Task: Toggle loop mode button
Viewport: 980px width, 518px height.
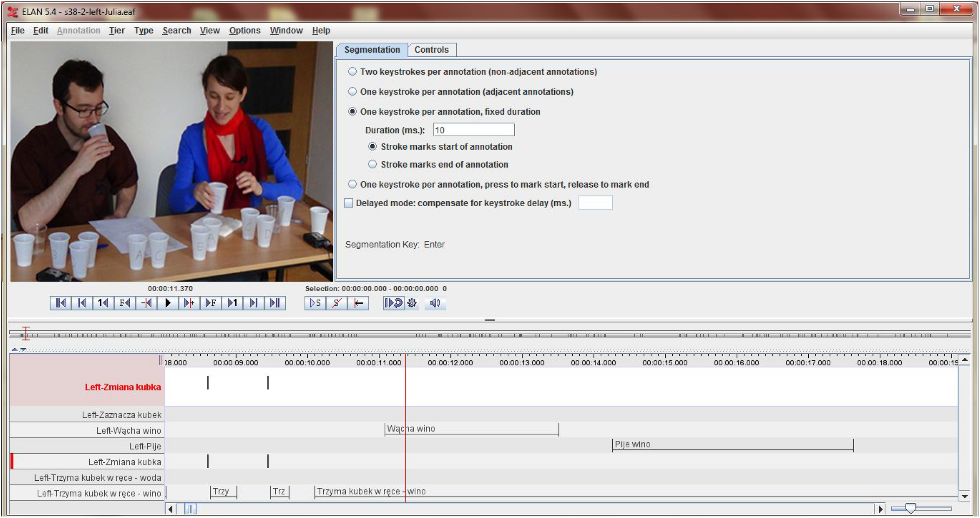Action: point(394,303)
